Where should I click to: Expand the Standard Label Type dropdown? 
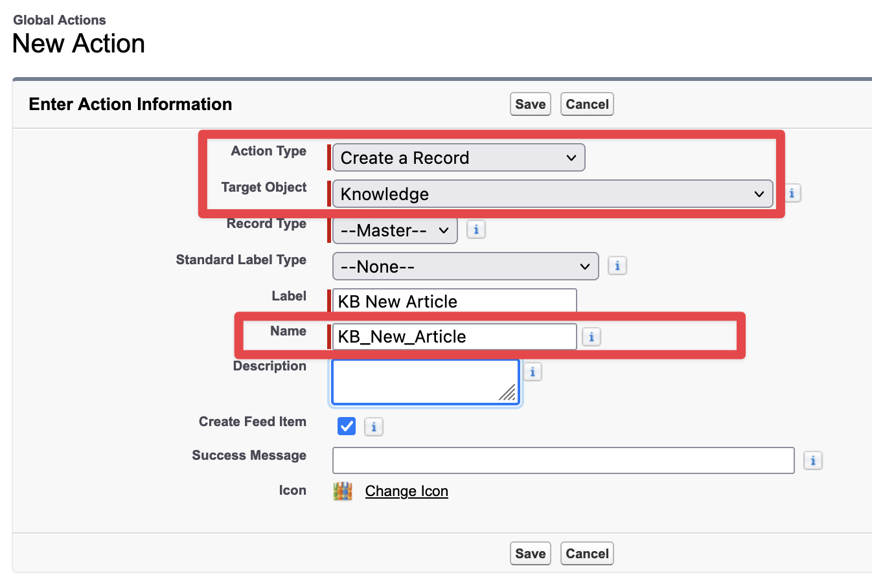pyautogui.click(x=465, y=267)
